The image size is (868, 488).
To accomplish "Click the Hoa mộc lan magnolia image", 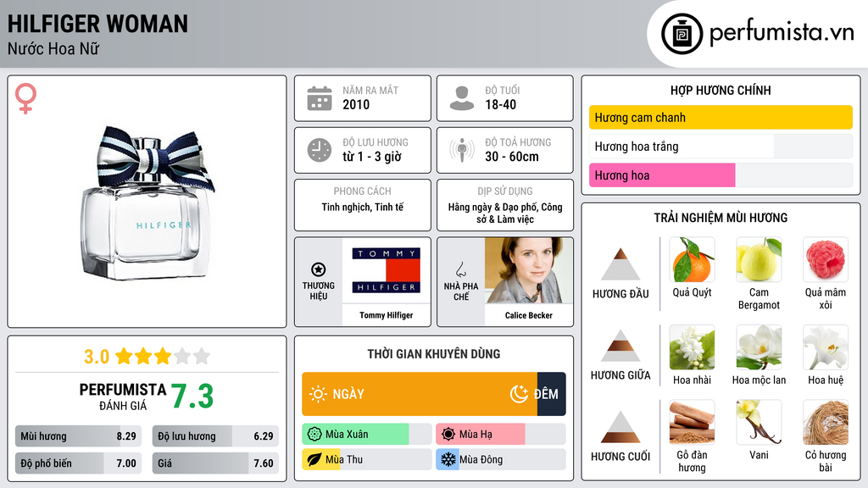I will [x=759, y=347].
